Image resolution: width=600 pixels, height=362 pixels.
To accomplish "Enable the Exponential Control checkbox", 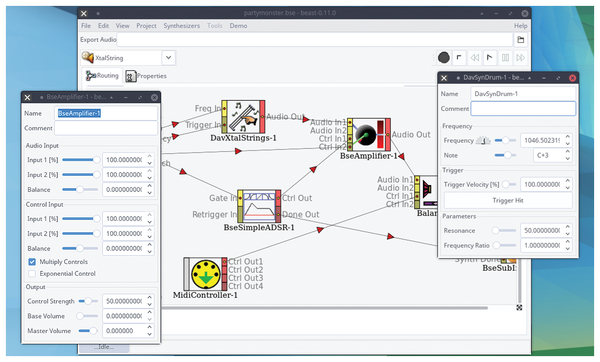I will coord(32,274).
